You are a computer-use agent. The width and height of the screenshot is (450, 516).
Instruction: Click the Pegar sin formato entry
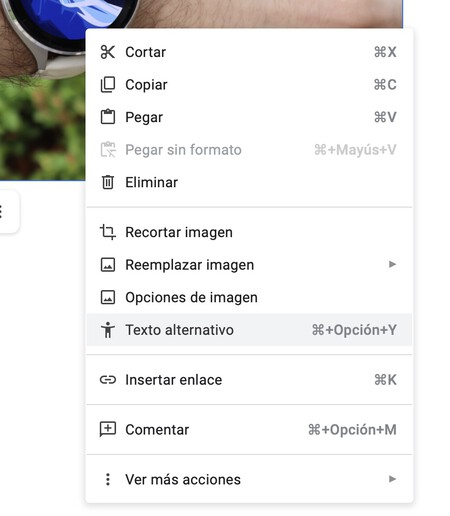point(249,150)
